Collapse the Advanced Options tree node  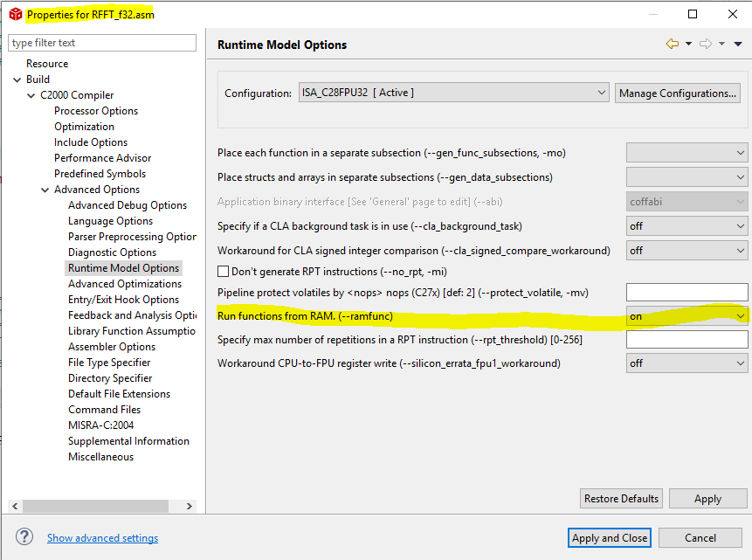pyautogui.click(x=45, y=190)
